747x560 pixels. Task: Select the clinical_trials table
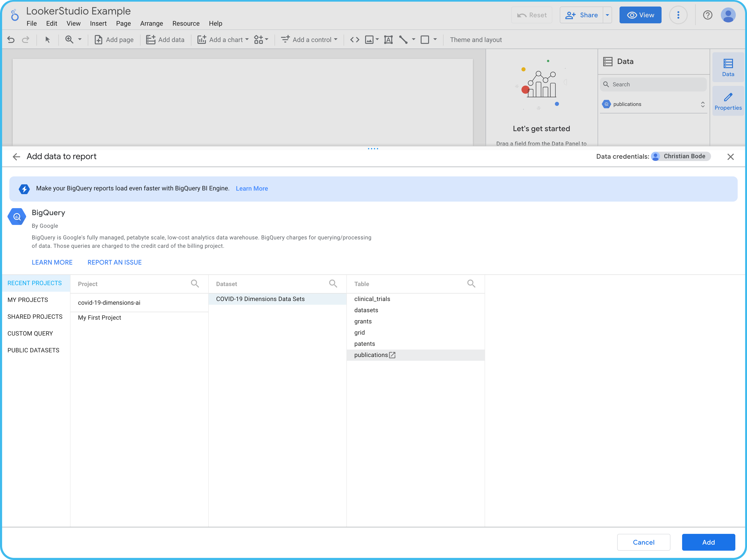[372, 299]
